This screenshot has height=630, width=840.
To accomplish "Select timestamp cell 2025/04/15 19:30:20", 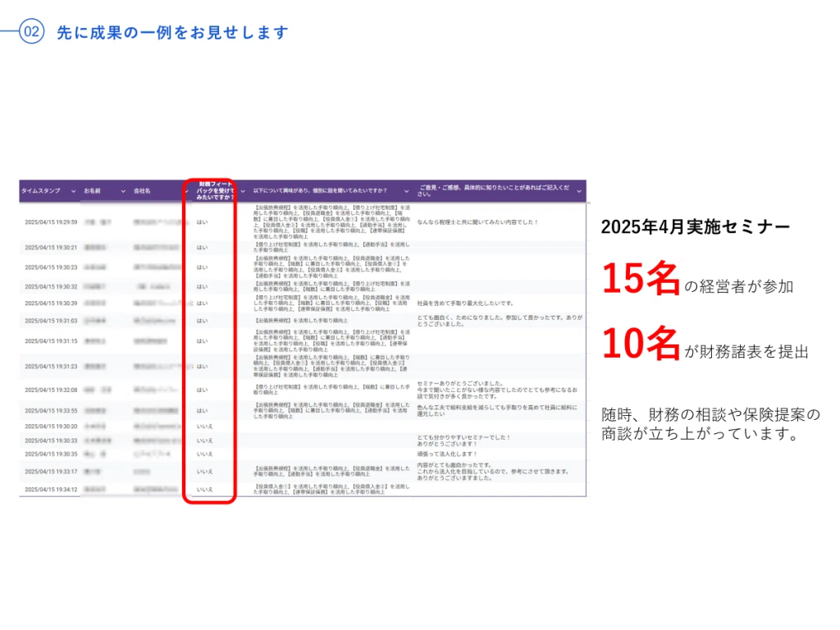I will [51, 427].
